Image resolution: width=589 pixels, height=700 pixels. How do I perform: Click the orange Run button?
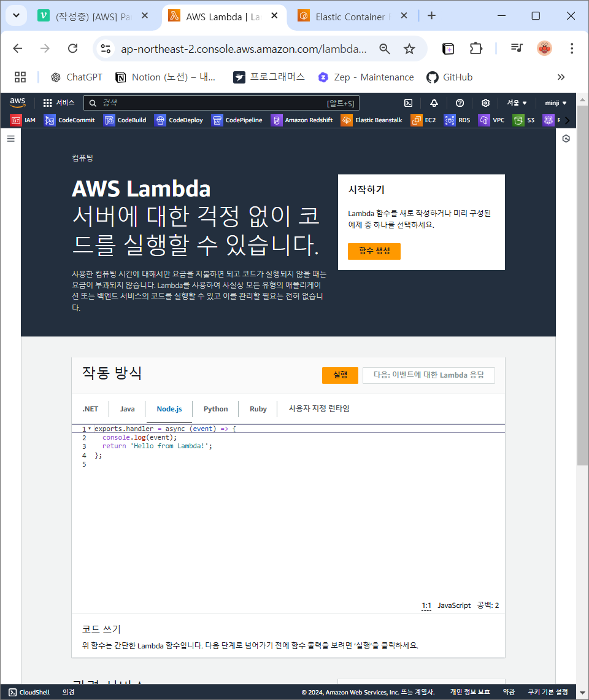[340, 375]
